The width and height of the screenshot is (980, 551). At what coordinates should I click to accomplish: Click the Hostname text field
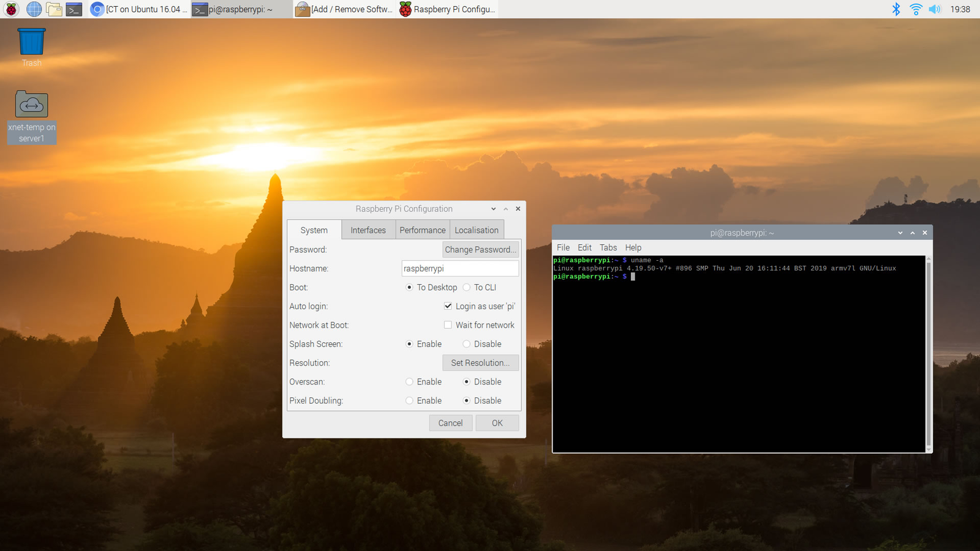click(459, 269)
